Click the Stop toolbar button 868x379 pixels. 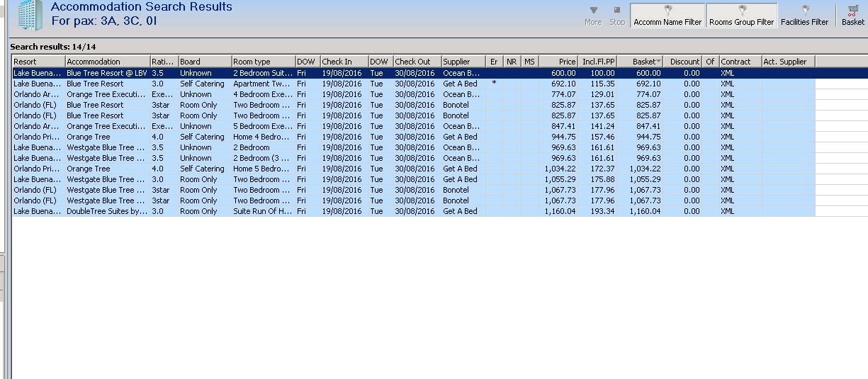tap(617, 16)
